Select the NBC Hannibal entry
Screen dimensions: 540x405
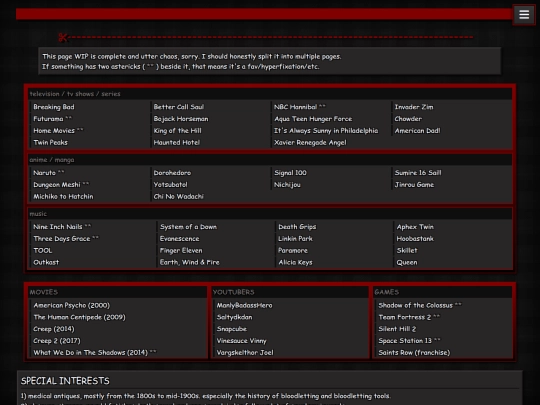[x=300, y=107]
